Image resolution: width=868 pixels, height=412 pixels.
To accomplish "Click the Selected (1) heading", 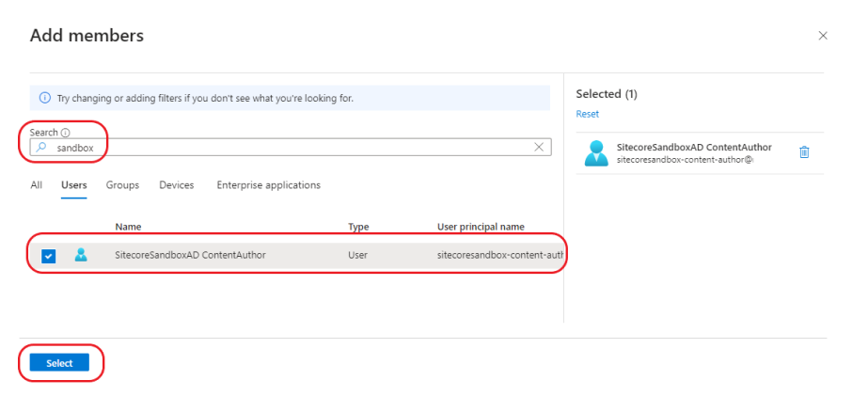I will click(607, 94).
